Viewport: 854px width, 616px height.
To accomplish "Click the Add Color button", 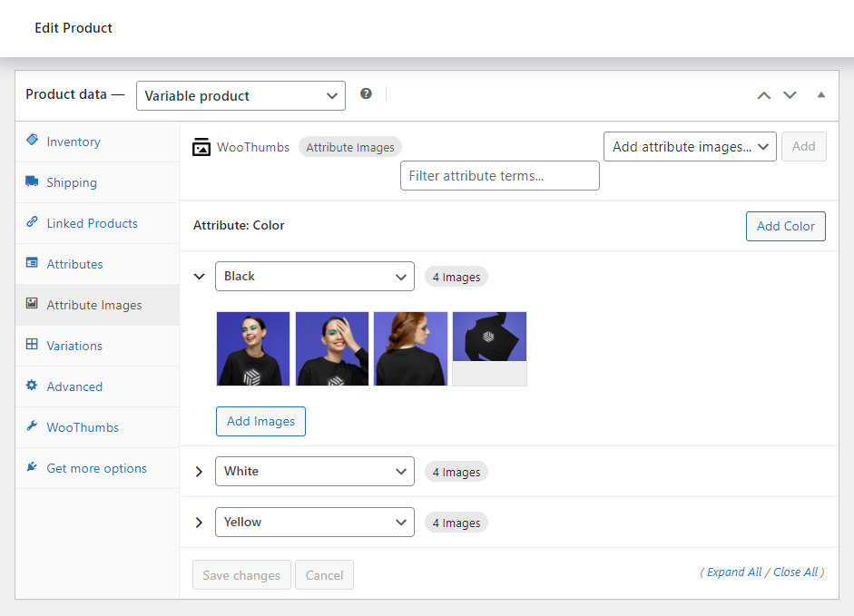I will click(x=785, y=226).
